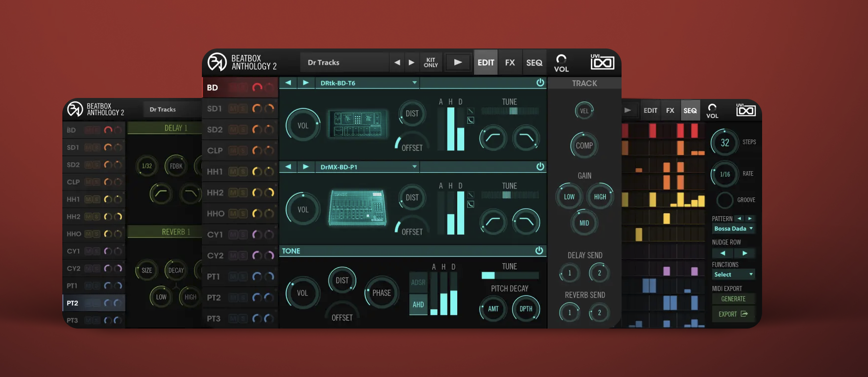Mute the SD1 track in center window
Viewport: 868px width, 377px height.
tap(234, 108)
